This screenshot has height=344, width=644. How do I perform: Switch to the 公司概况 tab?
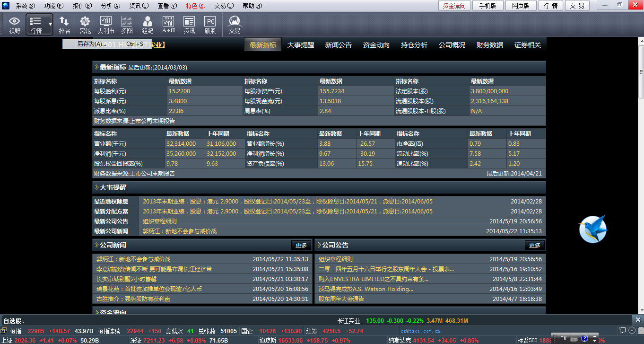pos(452,45)
